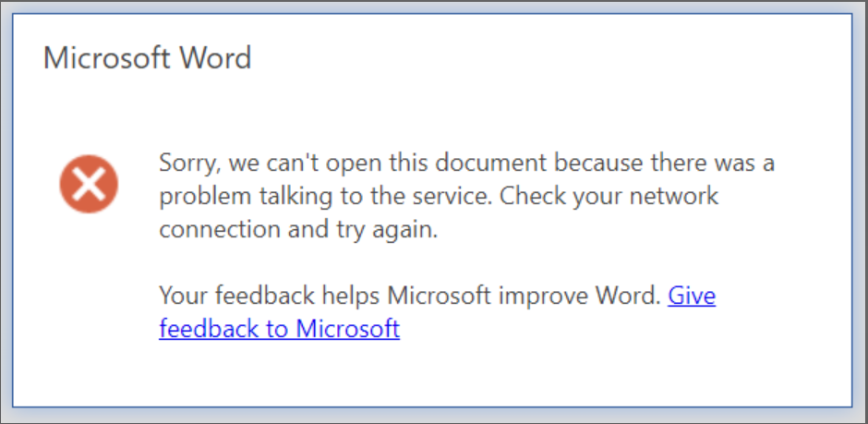The width and height of the screenshot is (868, 424).
Task: Click 'feedback to Microsoft' link line
Action: tap(279, 329)
